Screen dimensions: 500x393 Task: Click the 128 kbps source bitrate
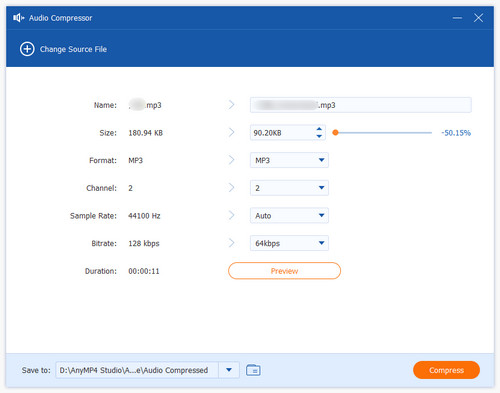144,243
